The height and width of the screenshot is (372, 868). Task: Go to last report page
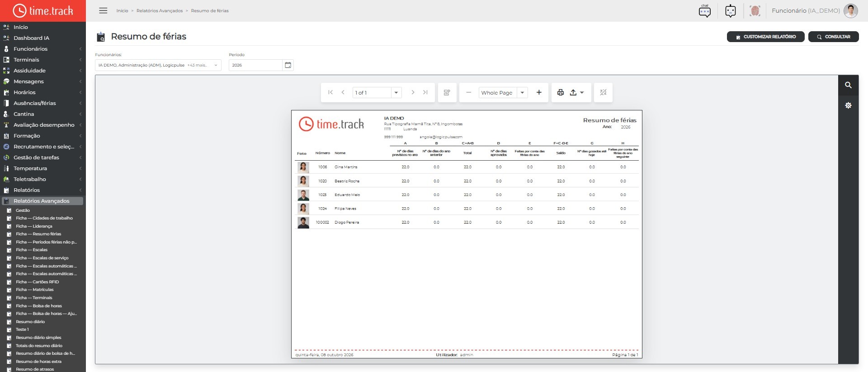pos(425,92)
